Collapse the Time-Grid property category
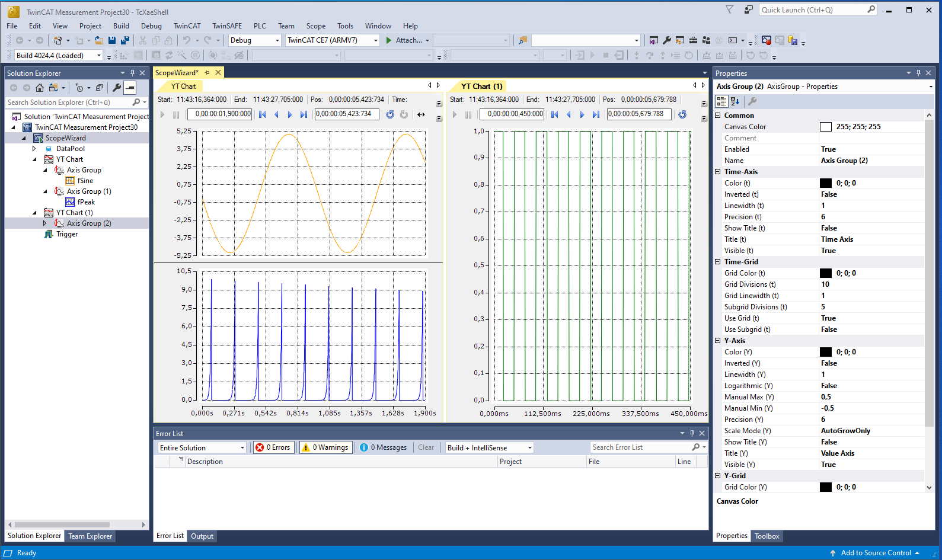This screenshot has height=560, width=942. click(718, 261)
